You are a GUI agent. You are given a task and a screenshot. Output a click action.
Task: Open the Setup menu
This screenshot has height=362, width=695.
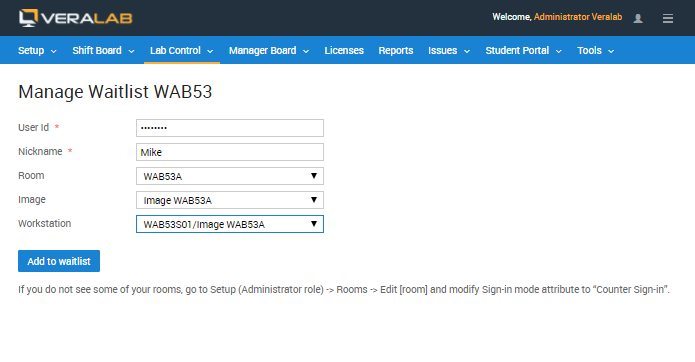tap(37, 51)
